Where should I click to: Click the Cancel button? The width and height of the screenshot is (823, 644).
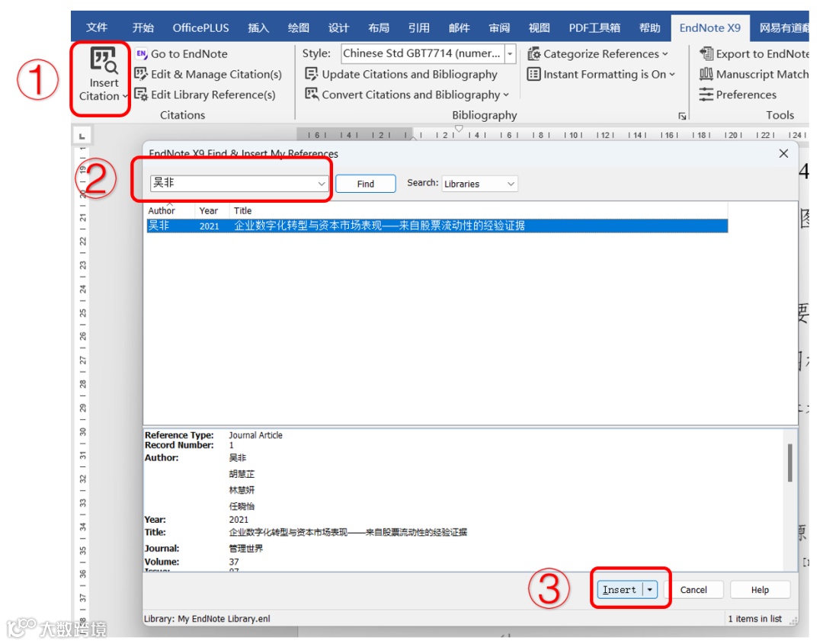pos(693,589)
